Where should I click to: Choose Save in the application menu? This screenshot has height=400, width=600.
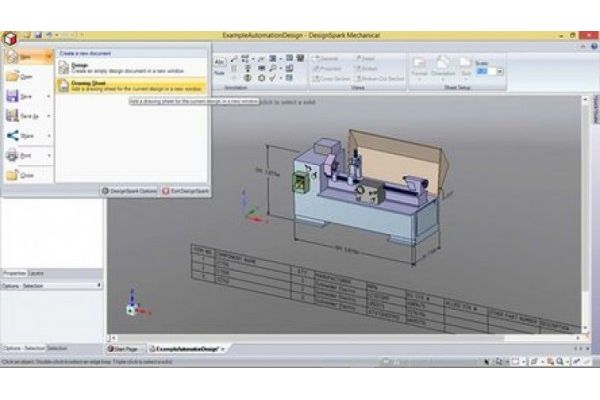24,96
